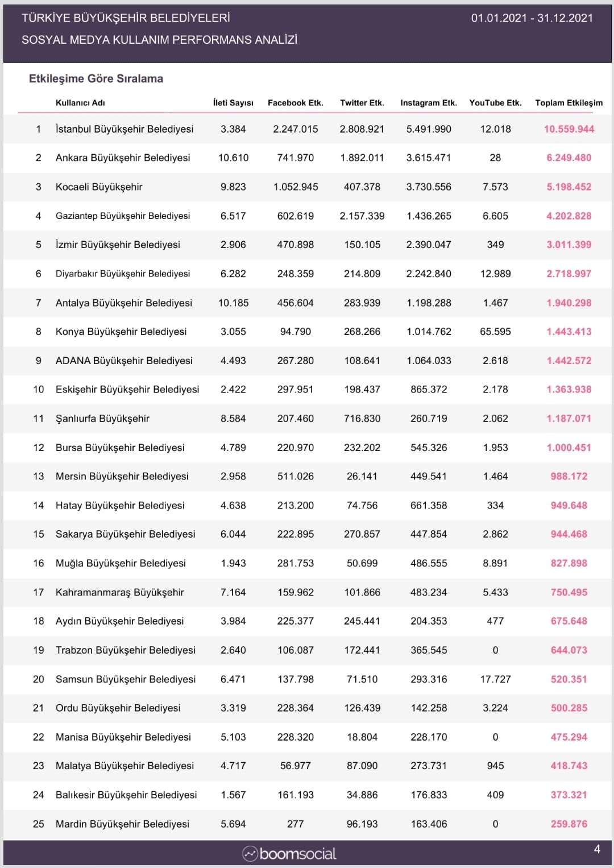Click the date range 01.01.2021 - 31.12.2021
614x868 pixels.
532,18
